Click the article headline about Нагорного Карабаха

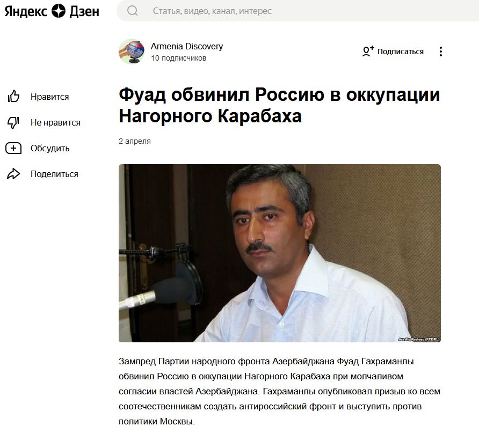[x=279, y=105]
